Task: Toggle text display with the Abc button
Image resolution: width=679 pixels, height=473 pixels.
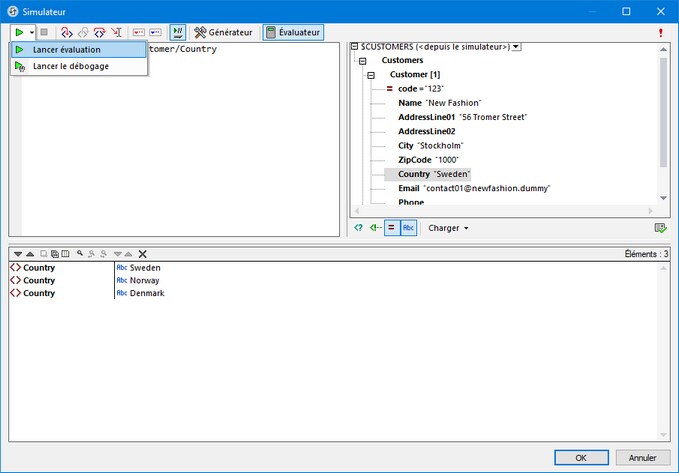Action: [408, 228]
